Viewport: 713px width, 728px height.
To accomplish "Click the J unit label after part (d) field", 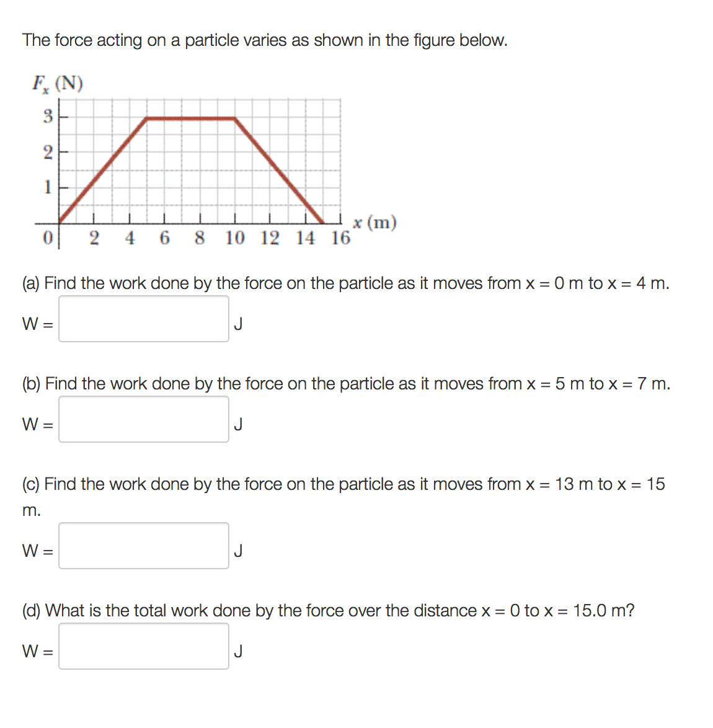I will [239, 651].
